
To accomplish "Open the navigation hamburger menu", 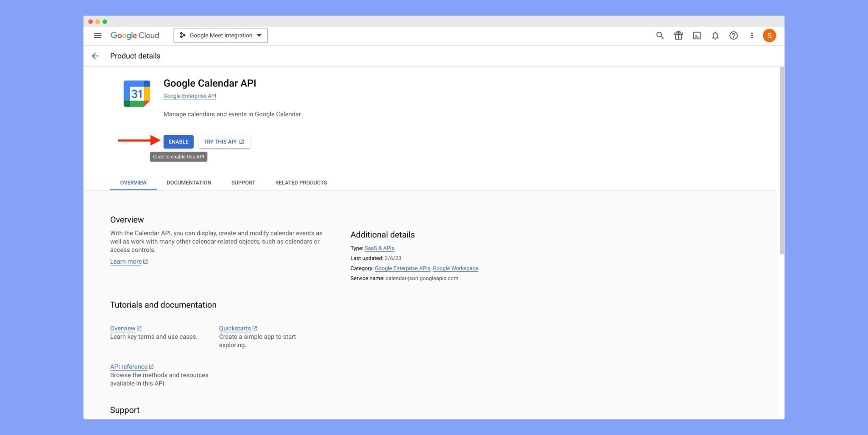I will [97, 36].
